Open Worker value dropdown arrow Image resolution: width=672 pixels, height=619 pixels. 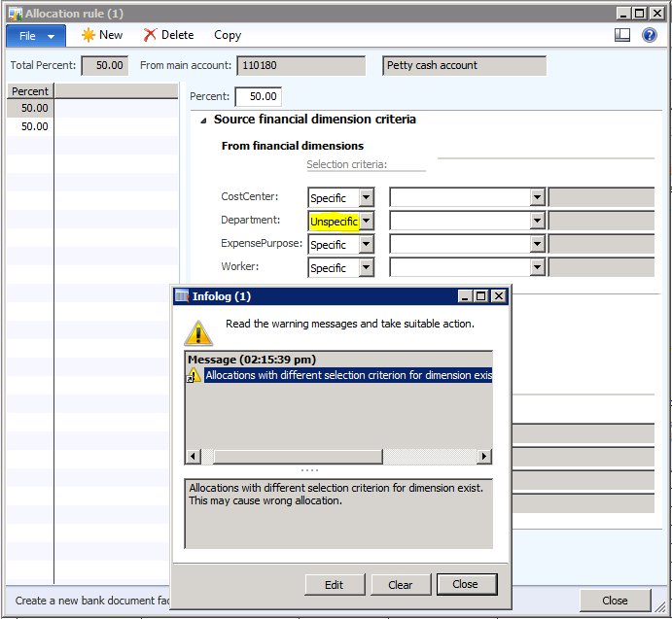[537, 268]
